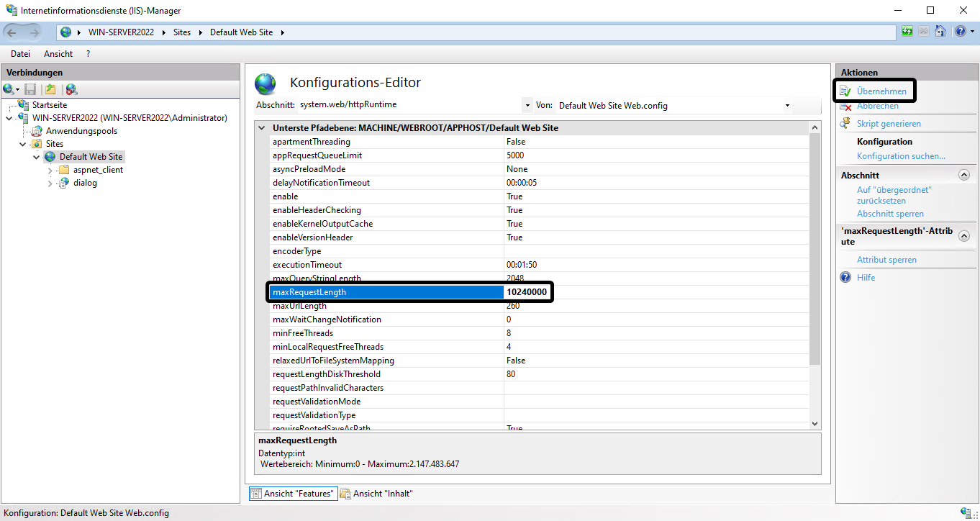980x521 pixels.
Task: Click the forward navigation arrow
Action: 35,32
